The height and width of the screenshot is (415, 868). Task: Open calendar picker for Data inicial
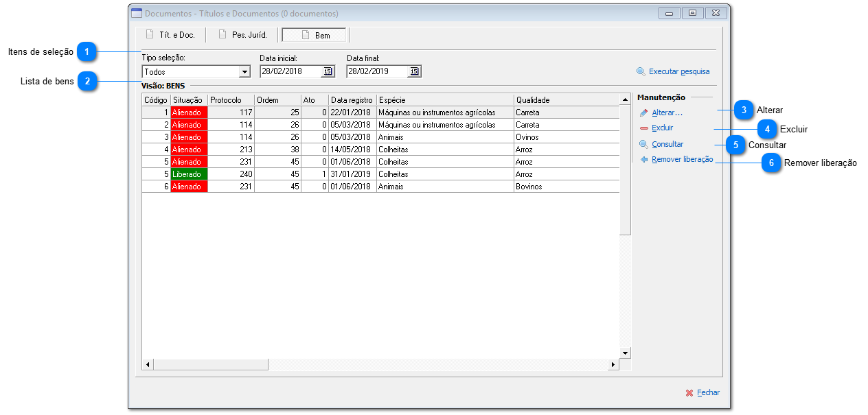click(328, 71)
